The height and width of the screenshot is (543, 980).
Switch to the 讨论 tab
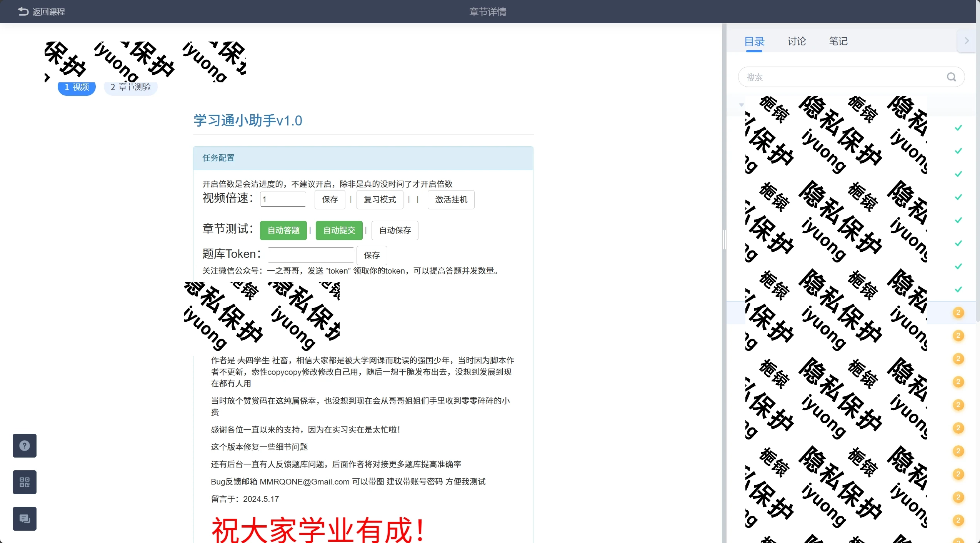[796, 41]
